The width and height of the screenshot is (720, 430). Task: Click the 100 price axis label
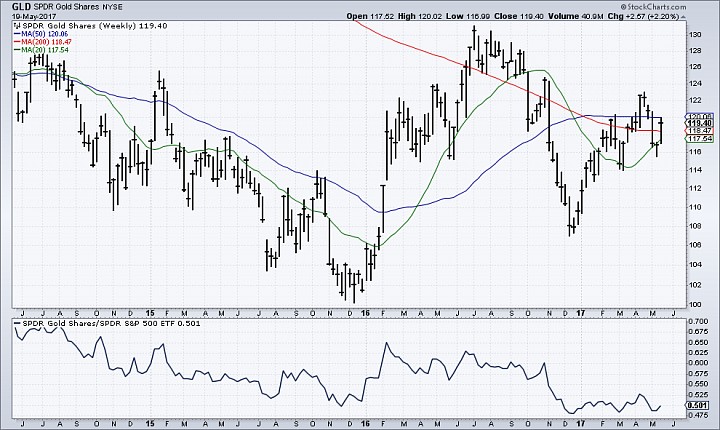pyautogui.click(x=694, y=304)
